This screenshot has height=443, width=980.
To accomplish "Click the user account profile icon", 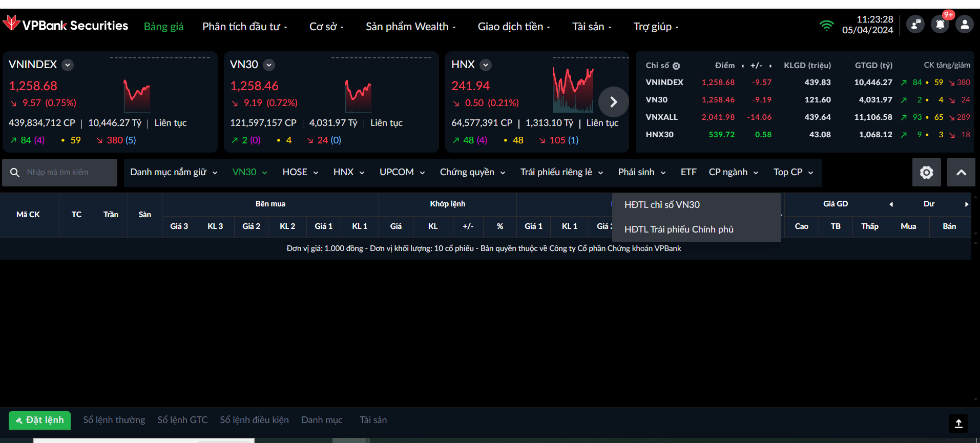I will [964, 24].
